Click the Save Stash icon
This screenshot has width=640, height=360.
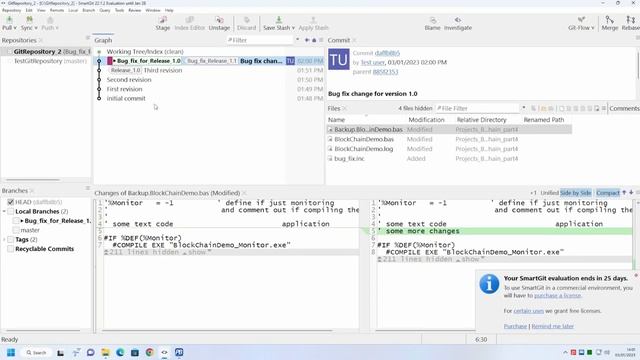[x=278, y=20]
